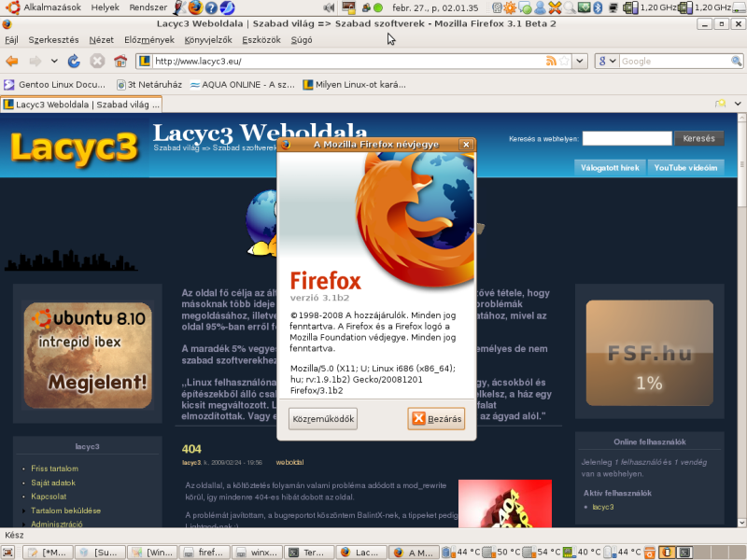
Task: Focus the address bar URL field
Action: click(x=347, y=61)
